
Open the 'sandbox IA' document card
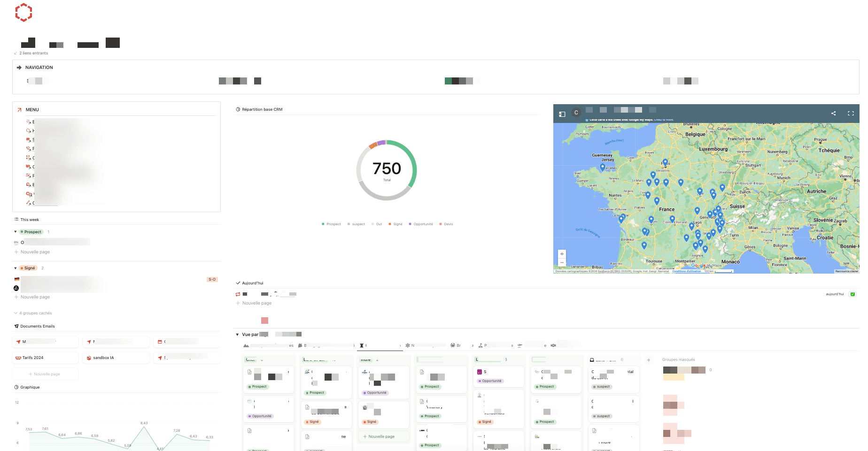click(x=116, y=358)
